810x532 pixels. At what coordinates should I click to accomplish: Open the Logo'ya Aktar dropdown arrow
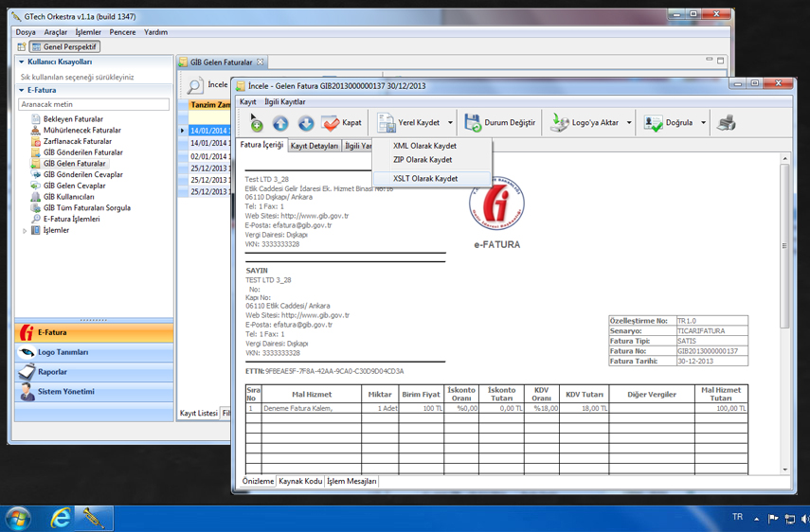coord(629,123)
